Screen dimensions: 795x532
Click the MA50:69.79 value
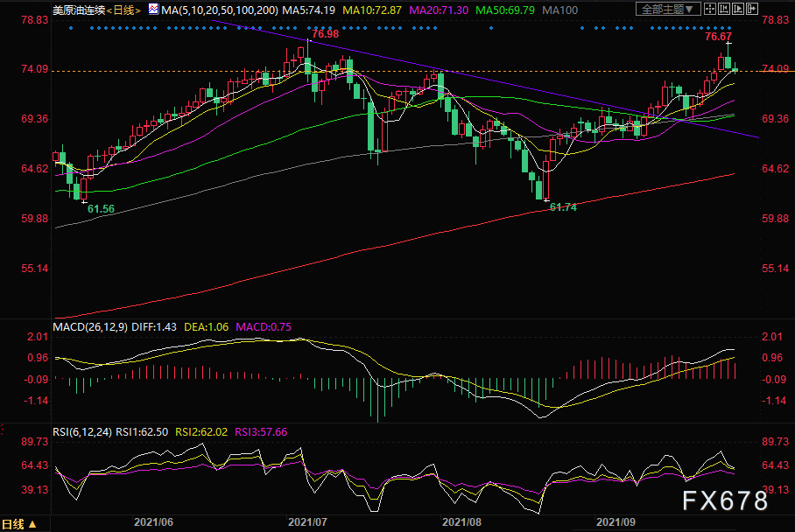coord(505,10)
